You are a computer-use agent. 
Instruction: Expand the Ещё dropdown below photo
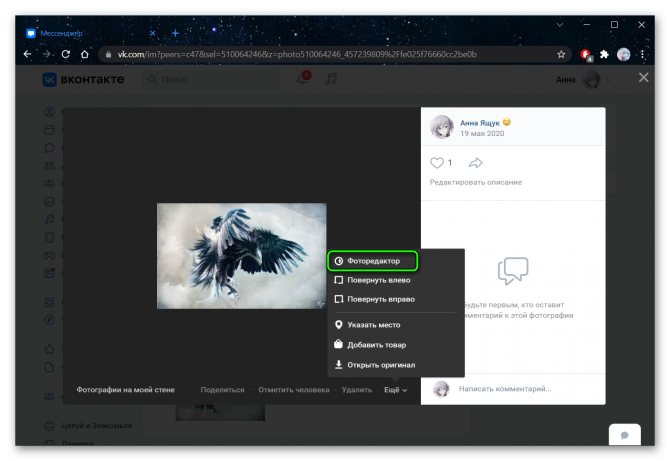click(x=395, y=390)
